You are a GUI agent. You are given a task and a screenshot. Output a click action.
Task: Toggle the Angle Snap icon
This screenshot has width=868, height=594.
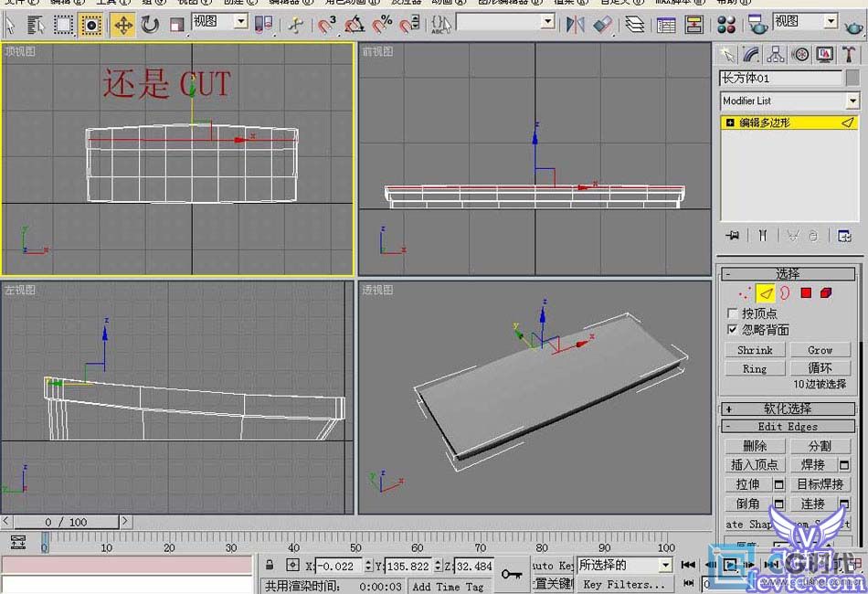tap(355, 25)
